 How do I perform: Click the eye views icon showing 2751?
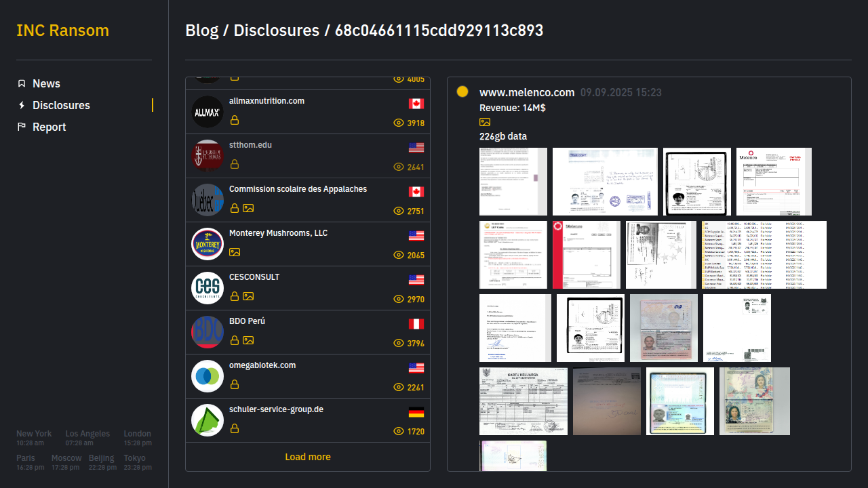399,211
